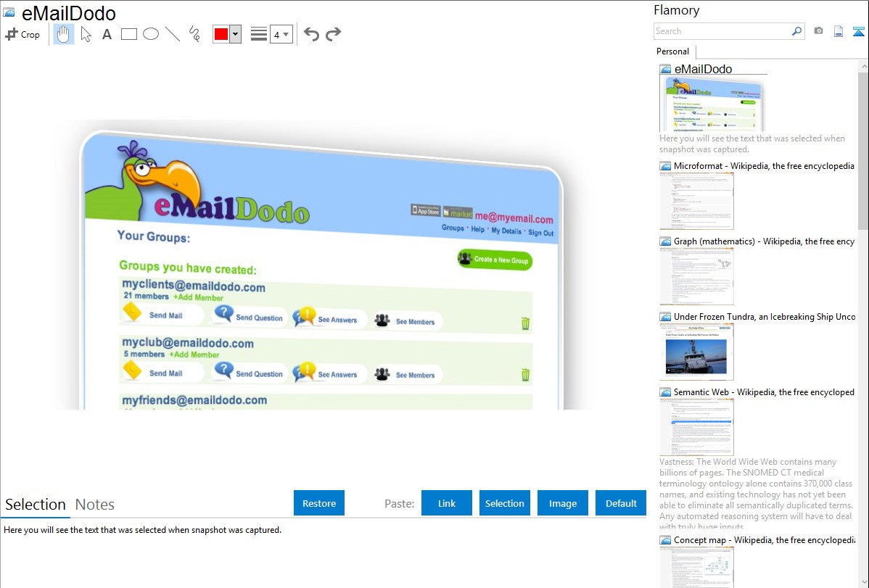This screenshot has width=869, height=588.
Task: Open the eMailDodo snapshot thumbnail in sidebar
Action: coord(712,104)
